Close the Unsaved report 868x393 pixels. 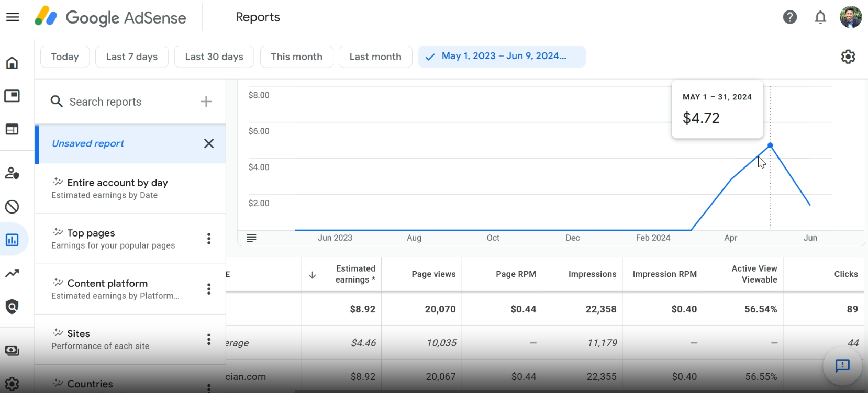(x=209, y=143)
